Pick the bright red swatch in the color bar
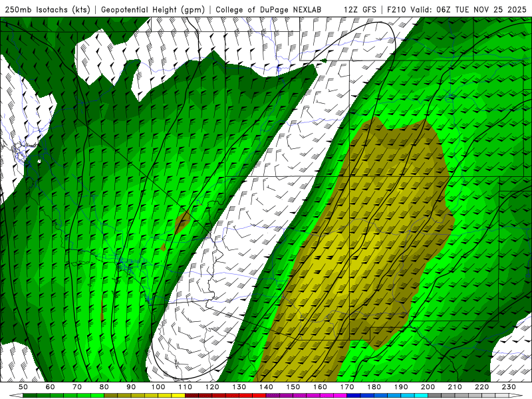This screenshot has width=532, height=399. [x=259, y=395]
